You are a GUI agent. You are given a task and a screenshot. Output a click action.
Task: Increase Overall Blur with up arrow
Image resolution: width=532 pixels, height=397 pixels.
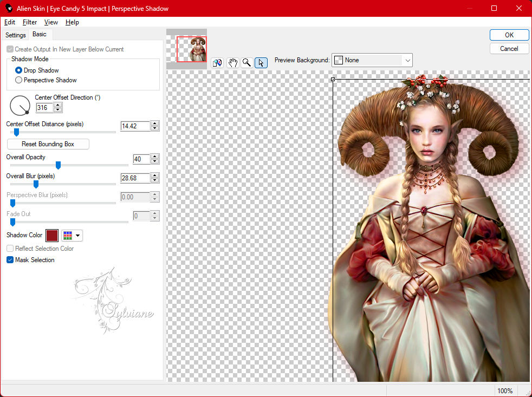coord(155,175)
